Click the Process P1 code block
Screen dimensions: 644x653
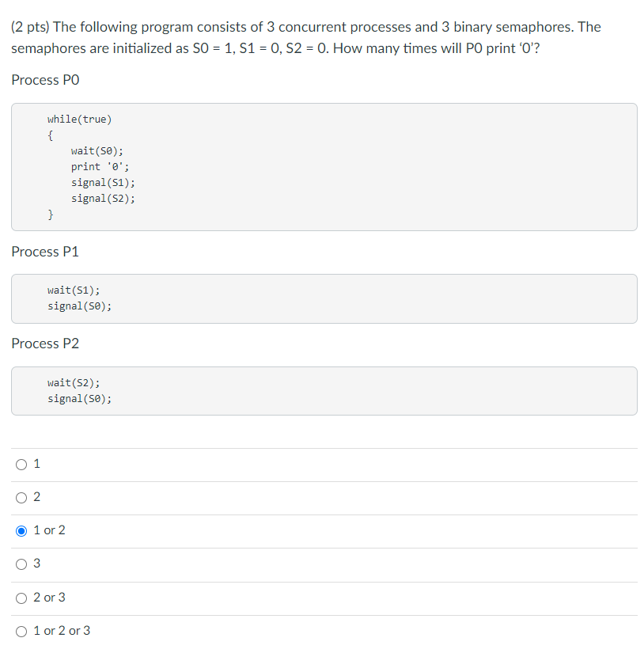(324, 298)
